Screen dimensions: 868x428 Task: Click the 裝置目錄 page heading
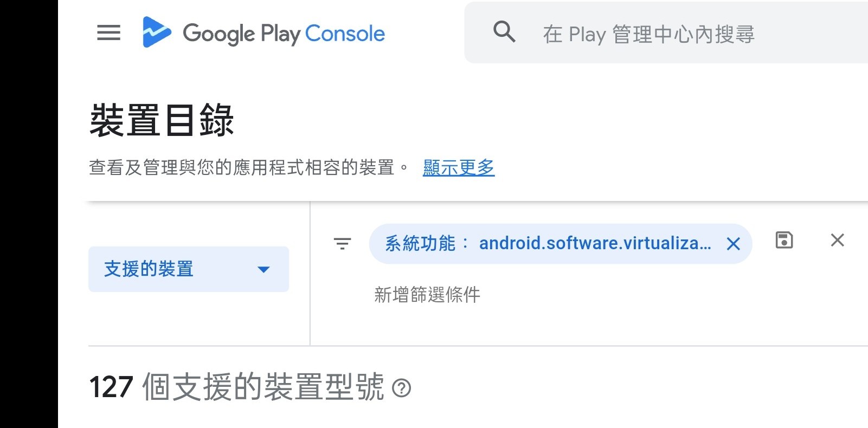point(162,120)
